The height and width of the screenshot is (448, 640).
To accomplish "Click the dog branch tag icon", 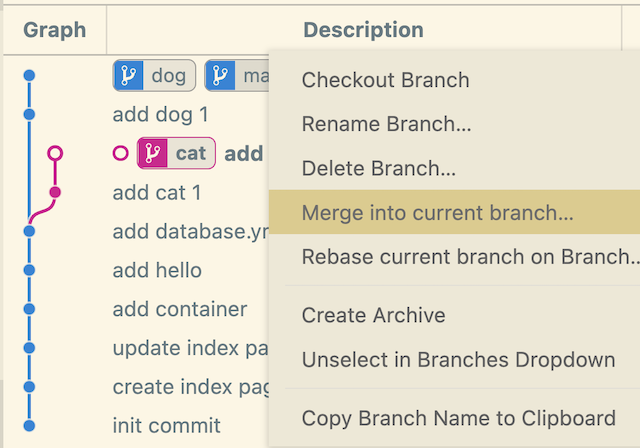I will tap(129, 75).
